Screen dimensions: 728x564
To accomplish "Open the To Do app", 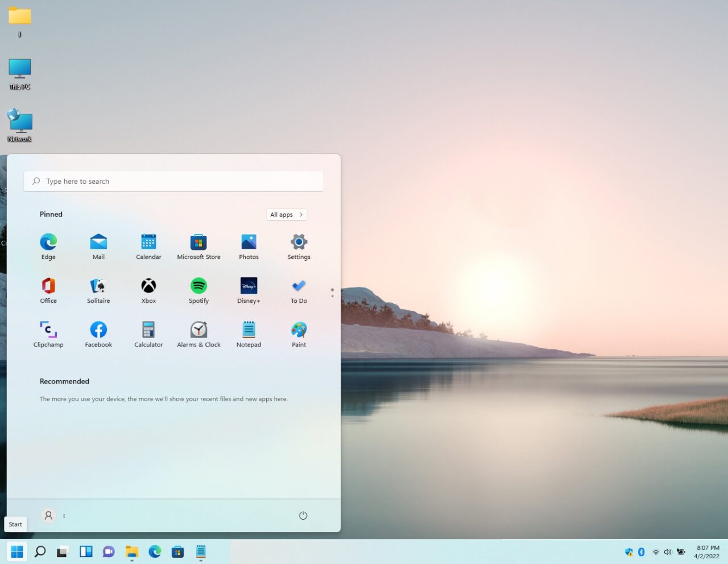I will pyautogui.click(x=299, y=290).
